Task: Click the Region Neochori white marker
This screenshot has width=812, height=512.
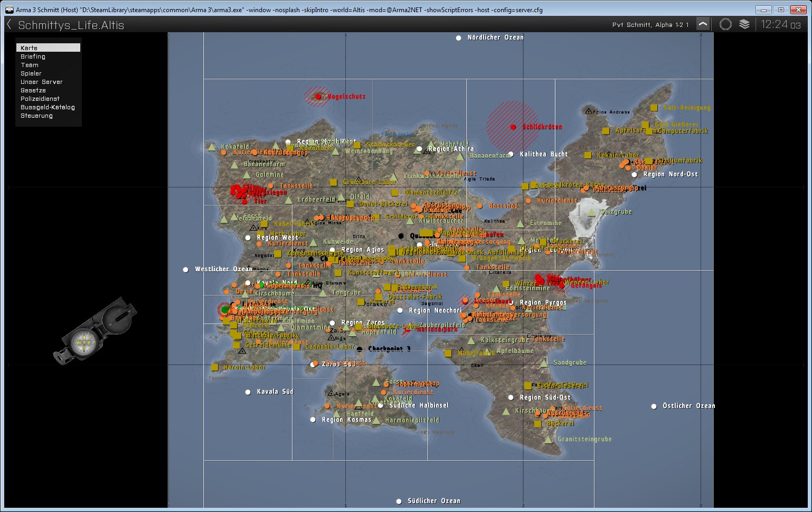Action: 400,310
